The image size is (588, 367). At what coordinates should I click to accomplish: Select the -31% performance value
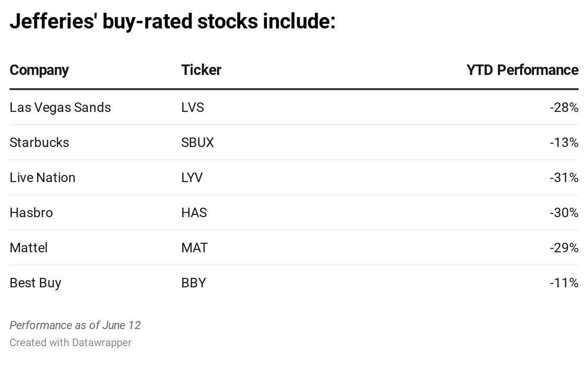pos(564,178)
